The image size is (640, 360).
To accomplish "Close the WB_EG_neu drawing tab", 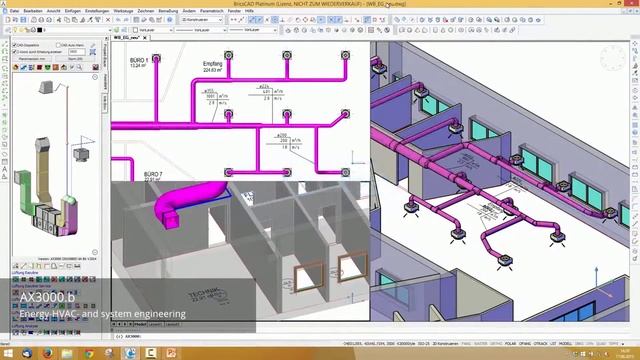I will pyautogui.click(x=145, y=38).
